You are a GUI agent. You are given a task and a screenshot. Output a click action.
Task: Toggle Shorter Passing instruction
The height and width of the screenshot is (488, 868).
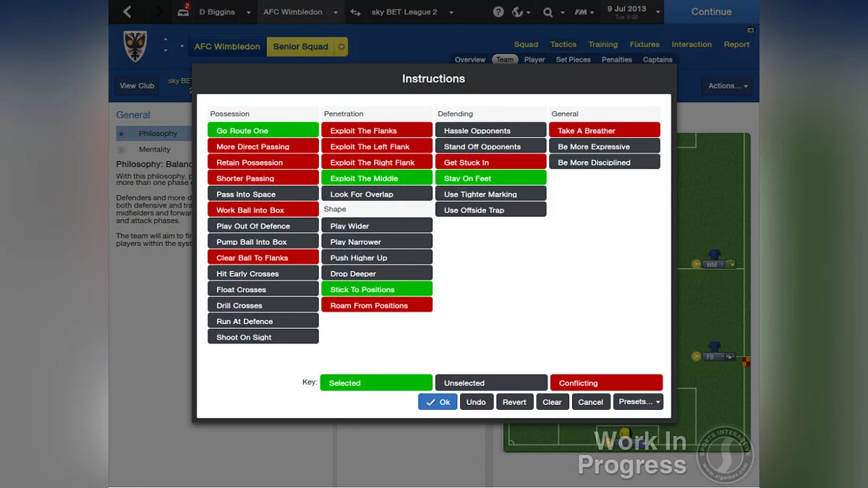click(263, 178)
